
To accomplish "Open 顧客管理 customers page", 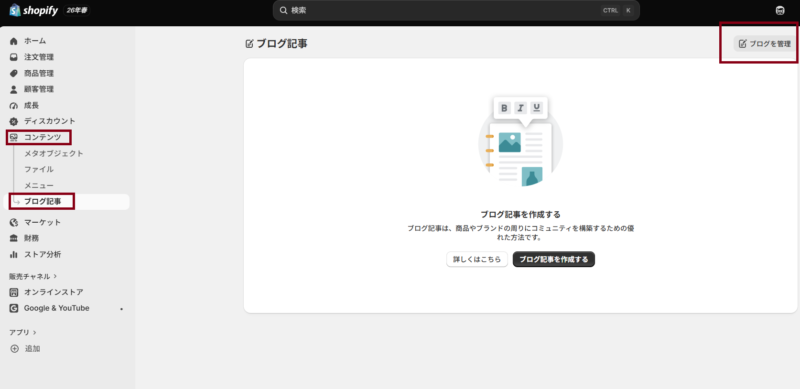I will (x=39, y=89).
